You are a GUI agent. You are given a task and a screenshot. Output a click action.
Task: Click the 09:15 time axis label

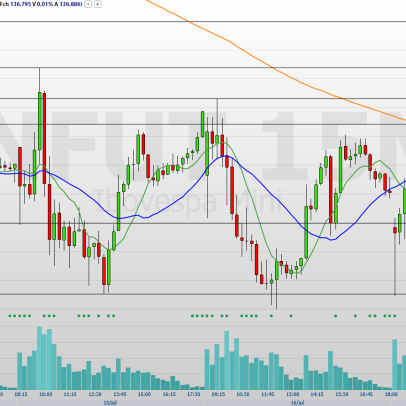coord(218,394)
